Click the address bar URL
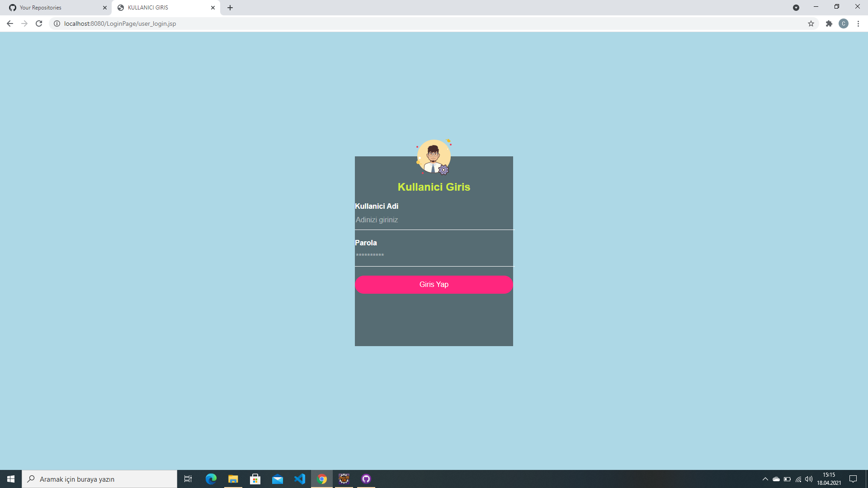The height and width of the screenshot is (488, 868). click(x=120, y=23)
